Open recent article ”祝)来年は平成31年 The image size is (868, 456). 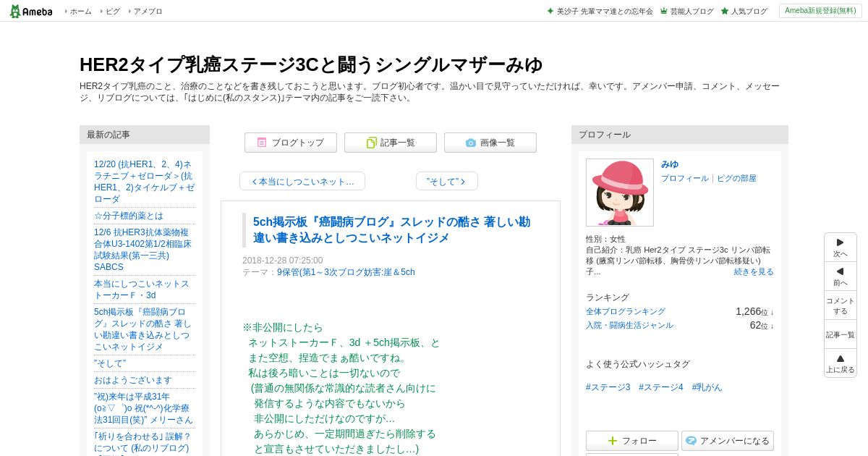click(144, 408)
